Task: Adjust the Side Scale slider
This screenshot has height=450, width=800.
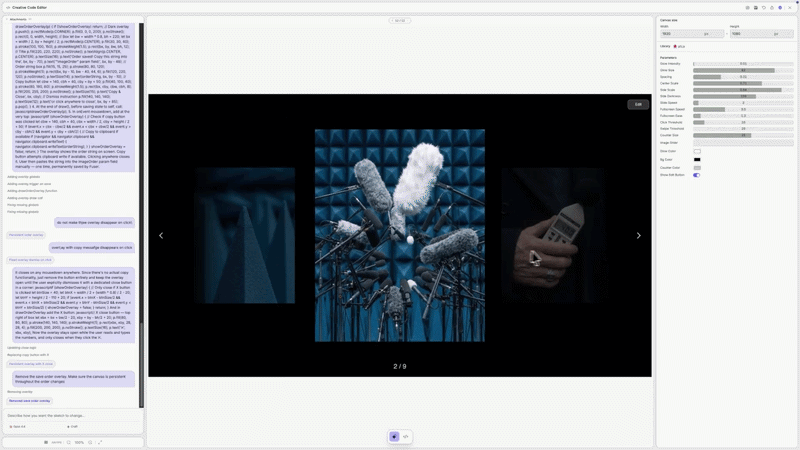Action: click(x=743, y=90)
